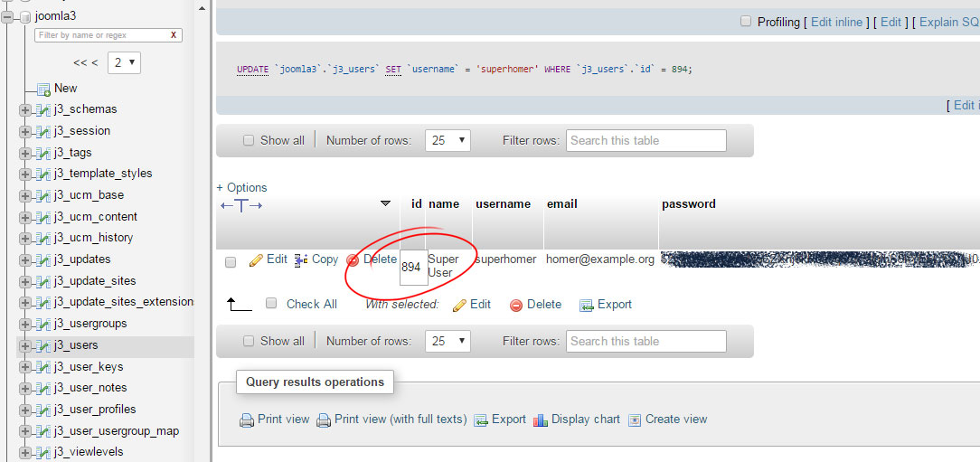980x462 pixels.
Task: Click table icon beside j3_tags
Action: point(43,153)
